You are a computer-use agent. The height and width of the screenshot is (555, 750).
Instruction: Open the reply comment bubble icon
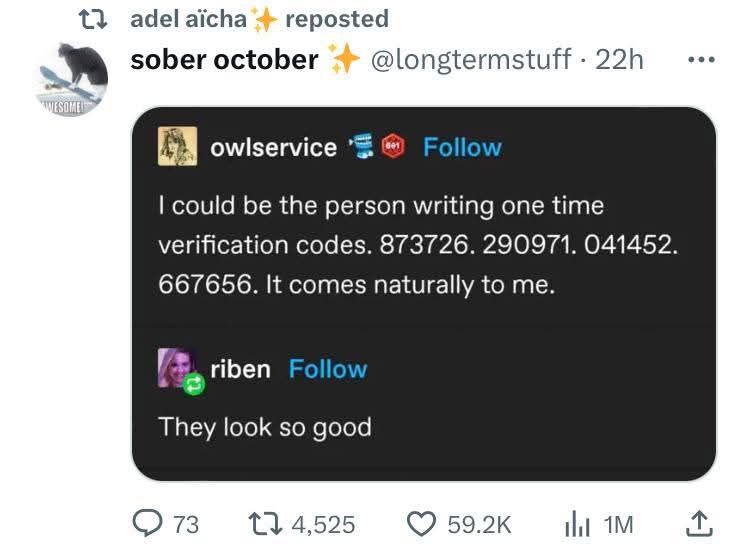[147, 524]
